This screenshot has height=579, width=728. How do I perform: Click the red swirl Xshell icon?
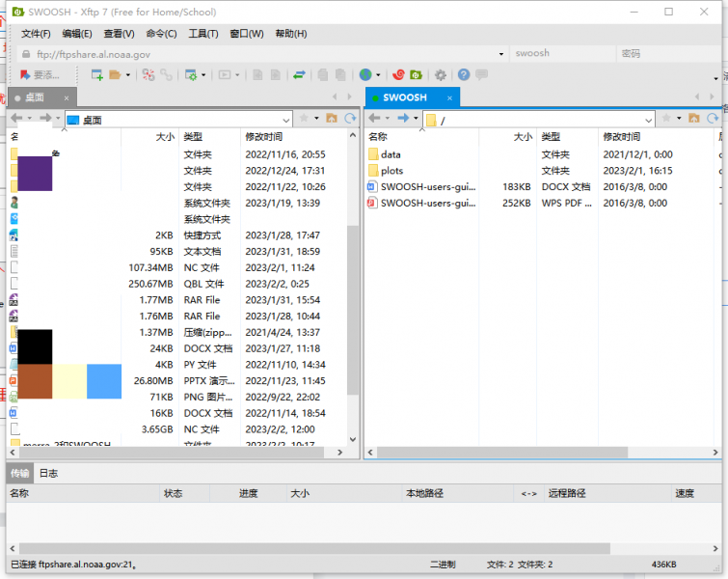pyautogui.click(x=398, y=74)
